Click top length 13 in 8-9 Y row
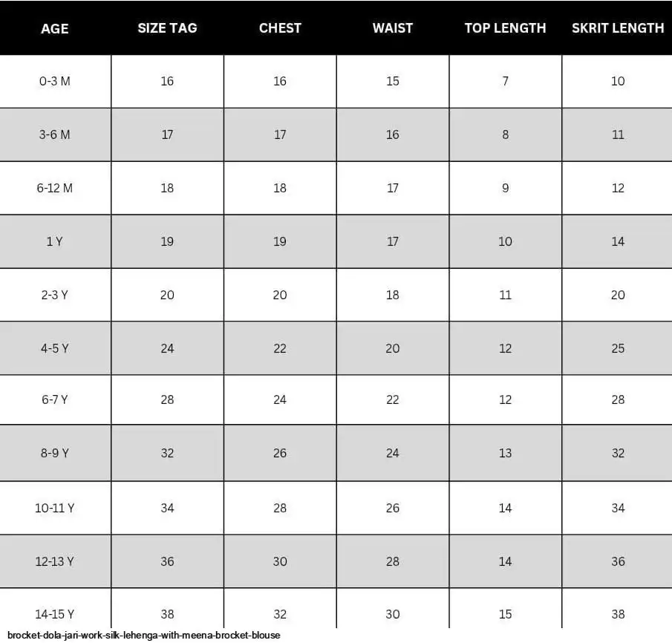The height and width of the screenshot is (643, 672). tap(505, 453)
